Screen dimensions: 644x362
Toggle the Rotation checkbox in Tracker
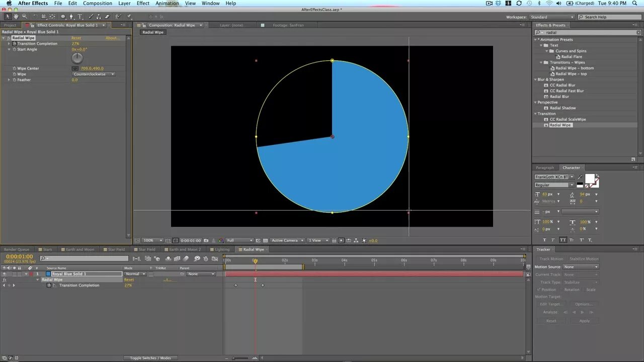pyautogui.click(x=561, y=290)
